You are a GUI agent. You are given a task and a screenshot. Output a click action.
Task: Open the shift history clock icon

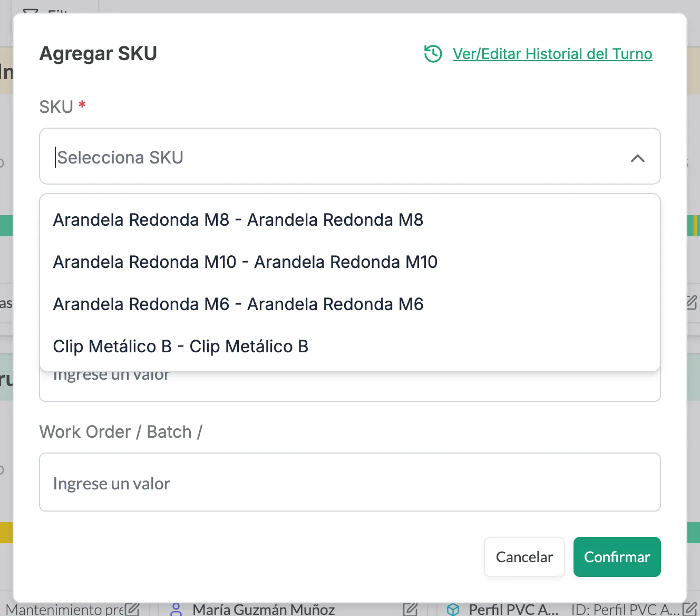point(433,54)
